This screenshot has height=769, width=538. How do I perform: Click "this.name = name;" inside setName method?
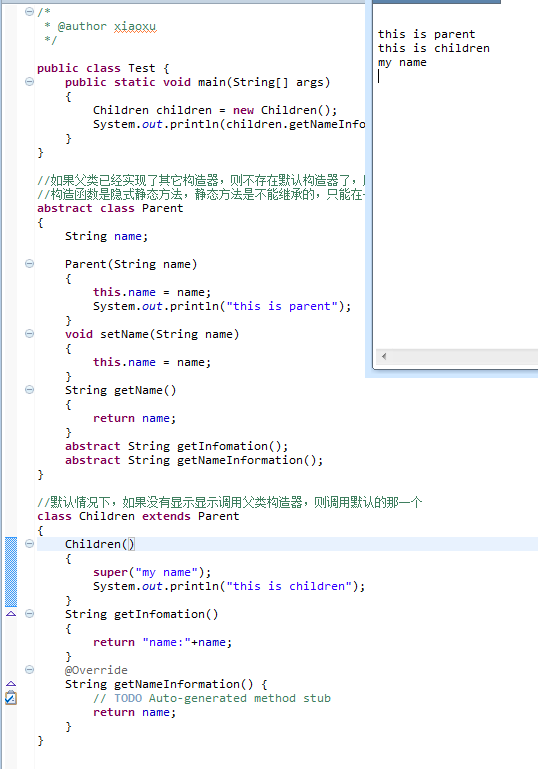pyautogui.click(x=152, y=362)
